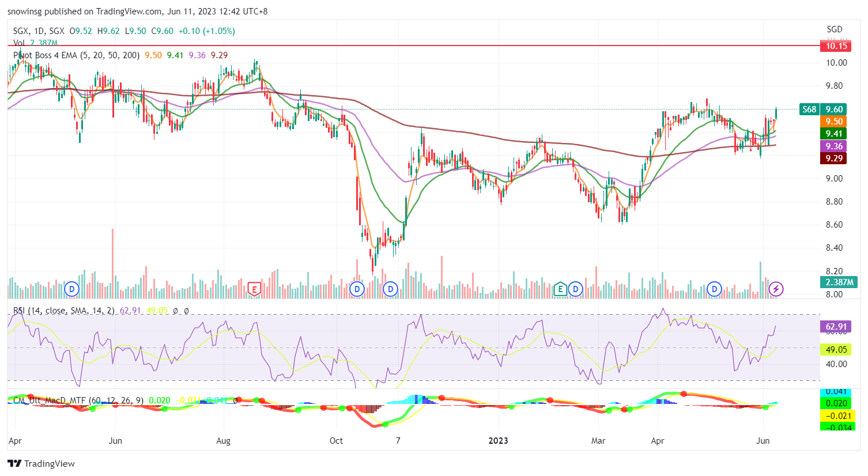
Task: Select the RSI (14, close, SMA, 14, 2) legend
Action: coord(64,310)
